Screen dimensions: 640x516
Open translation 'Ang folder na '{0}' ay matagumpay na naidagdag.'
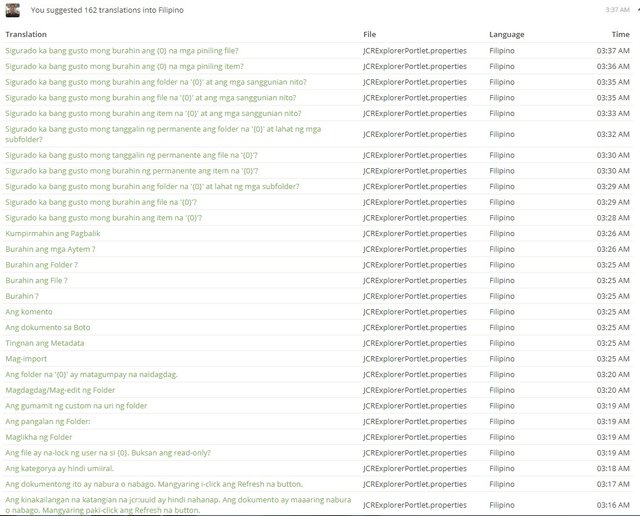[x=91, y=374]
